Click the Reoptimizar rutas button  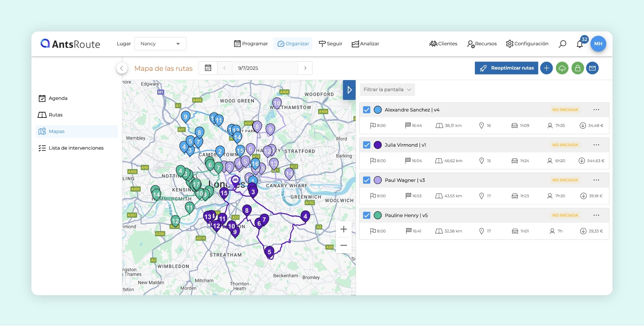[506, 68]
